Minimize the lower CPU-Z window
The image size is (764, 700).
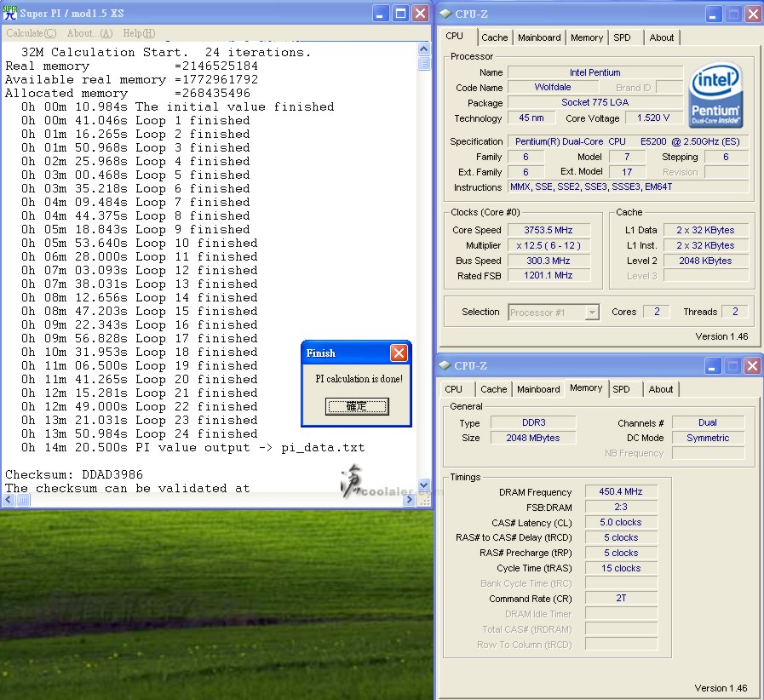pyautogui.click(x=712, y=366)
